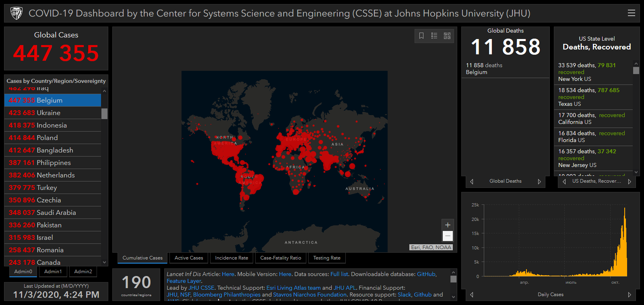Open the Feature Layer link
The image size is (644, 305).
(x=184, y=281)
